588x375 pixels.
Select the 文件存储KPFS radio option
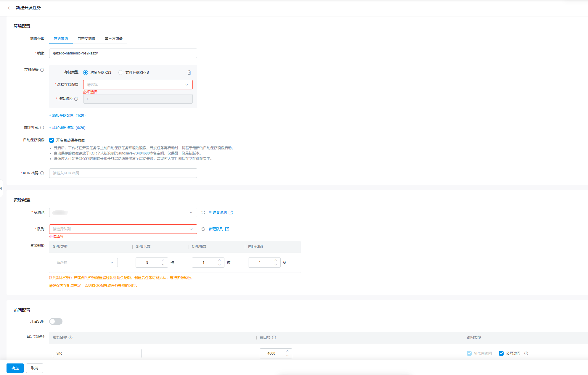coord(121,73)
